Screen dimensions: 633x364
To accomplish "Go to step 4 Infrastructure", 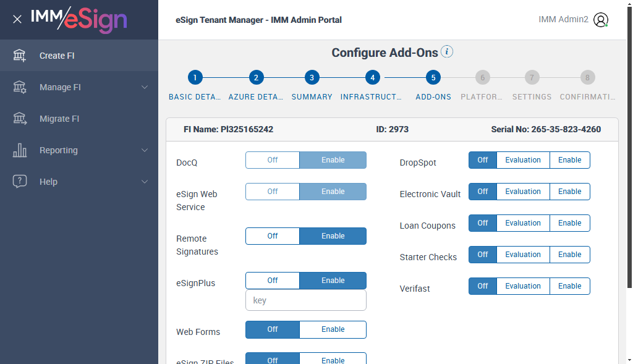I will 373,77.
